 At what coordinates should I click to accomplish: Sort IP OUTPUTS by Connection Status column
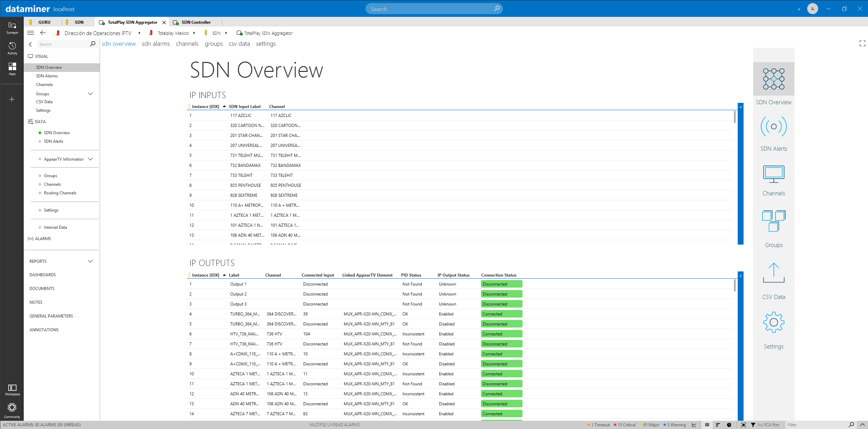point(498,275)
